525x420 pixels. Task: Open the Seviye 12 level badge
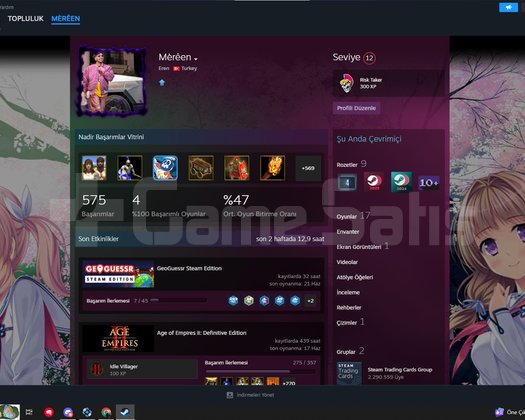coord(369,58)
